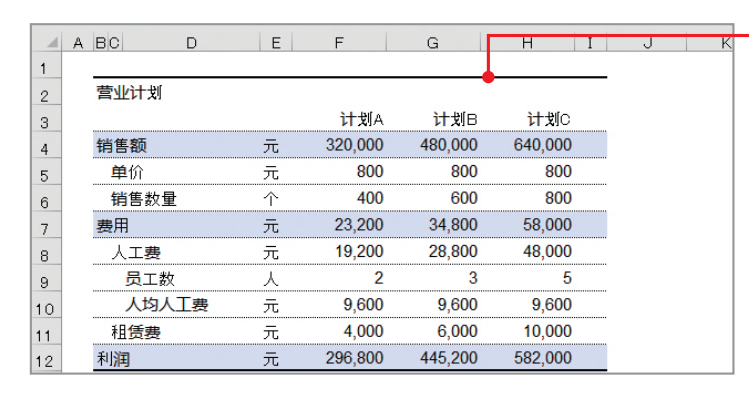The height and width of the screenshot is (402, 749).
Task: Select row 4 header
Action: [46, 145]
